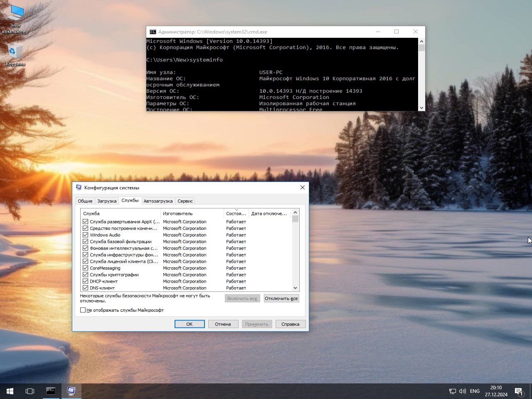Click the Отмена button
Screen dimensions: 532x399
tap(223, 324)
